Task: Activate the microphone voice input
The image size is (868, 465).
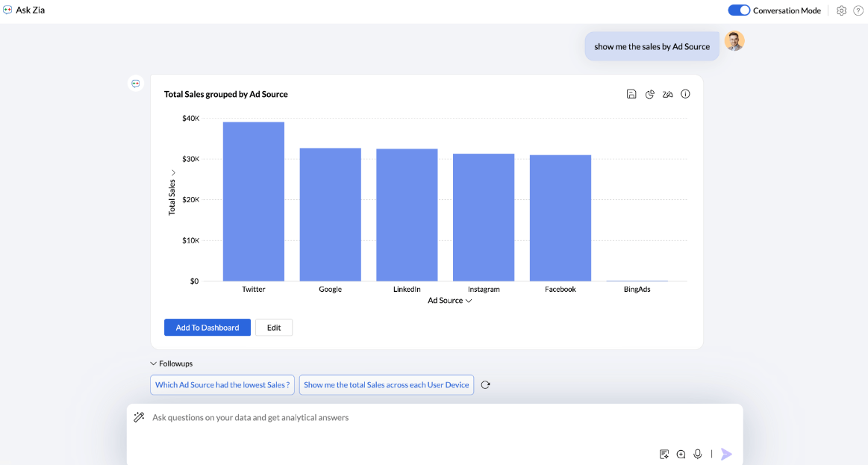Action: tap(698, 454)
